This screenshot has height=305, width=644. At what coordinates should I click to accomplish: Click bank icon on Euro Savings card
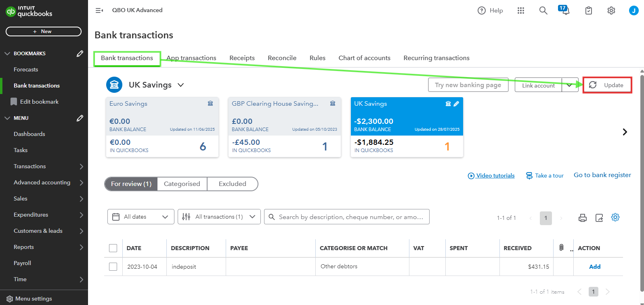(x=210, y=103)
